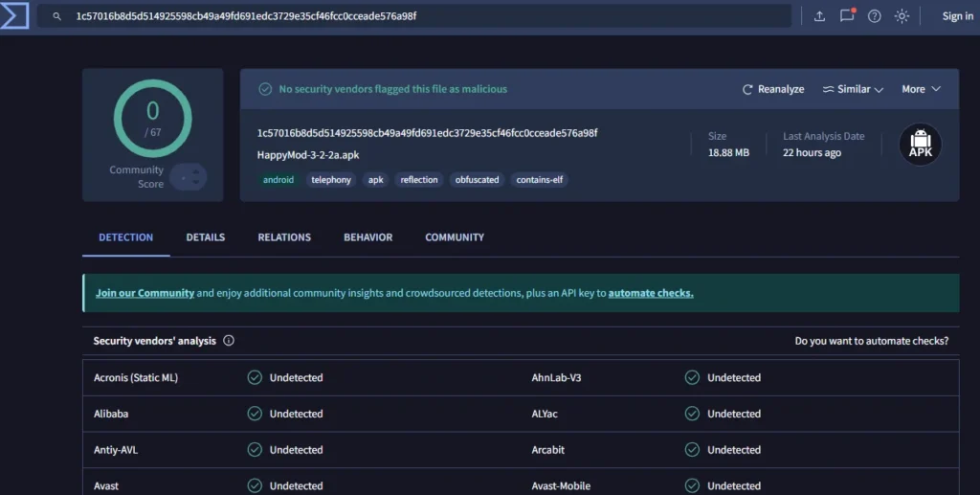Click the Alibaba vendor name
Viewport: 980px width, 495px height.
pos(111,414)
